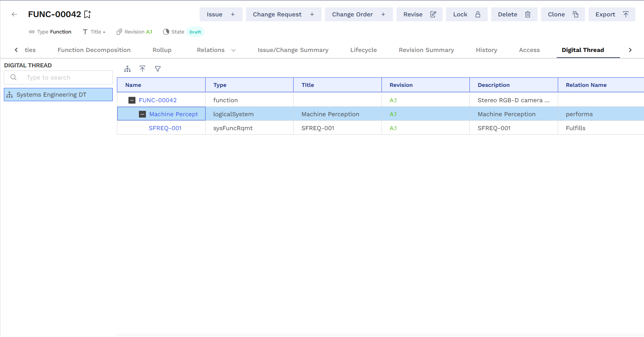The image size is (644, 337).
Task: Click the search magnifier icon
Action: [14, 77]
